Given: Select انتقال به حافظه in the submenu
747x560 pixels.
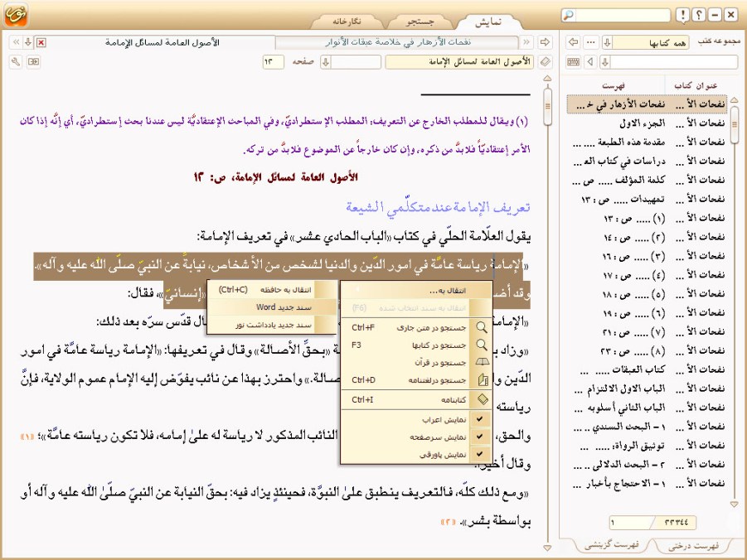Looking at the screenshot, I should 273,289.
